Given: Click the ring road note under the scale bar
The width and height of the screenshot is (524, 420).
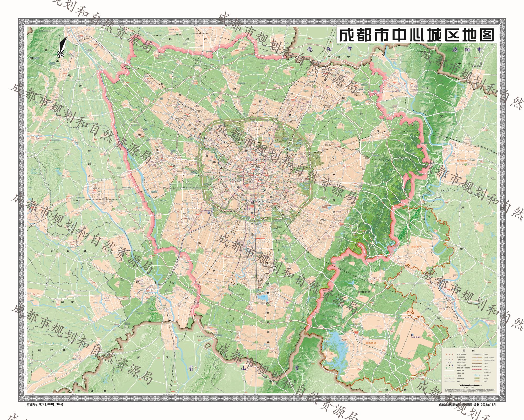Looking at the screenshot, I should [x=470, y=391].
